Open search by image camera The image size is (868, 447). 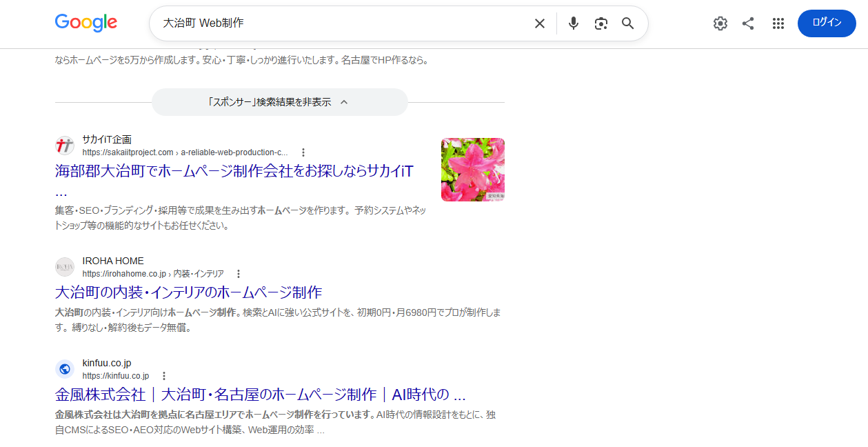click(x=601, y=23)
